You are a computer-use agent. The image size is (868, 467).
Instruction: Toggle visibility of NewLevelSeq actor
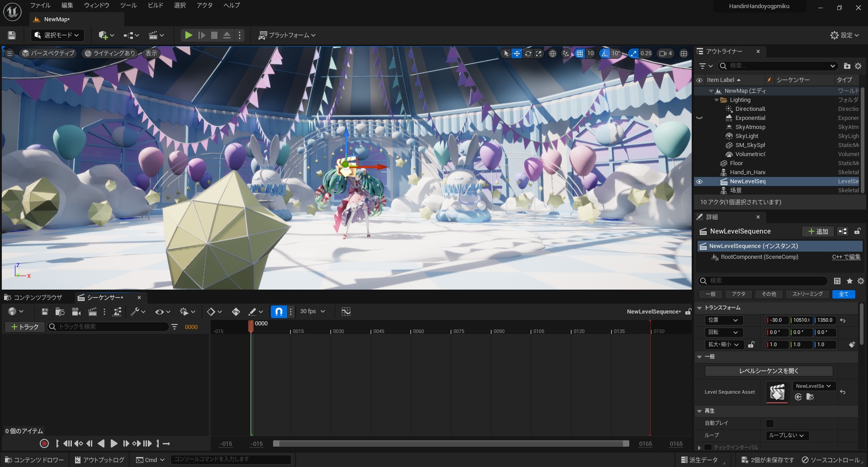coord(699,181)
